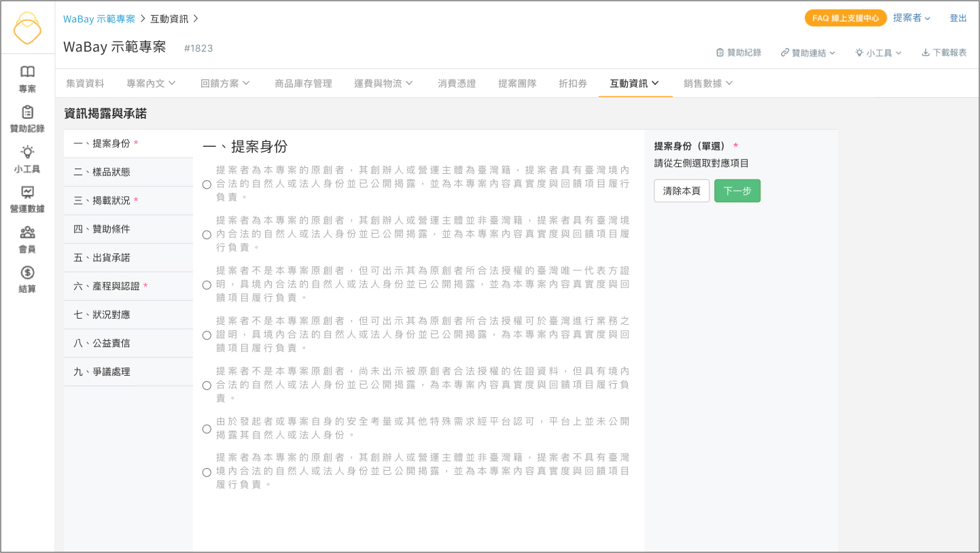The height and width of the screenshot is (553, 980).
Task: Select section 五、出貨承諾
Action: click(x=128, y=257)
